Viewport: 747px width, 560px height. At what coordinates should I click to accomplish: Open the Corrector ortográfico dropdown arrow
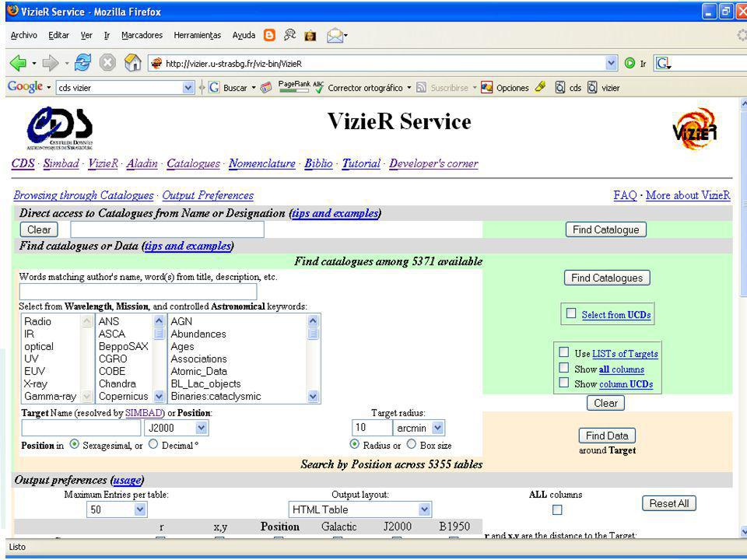click(x=409, y=88)
